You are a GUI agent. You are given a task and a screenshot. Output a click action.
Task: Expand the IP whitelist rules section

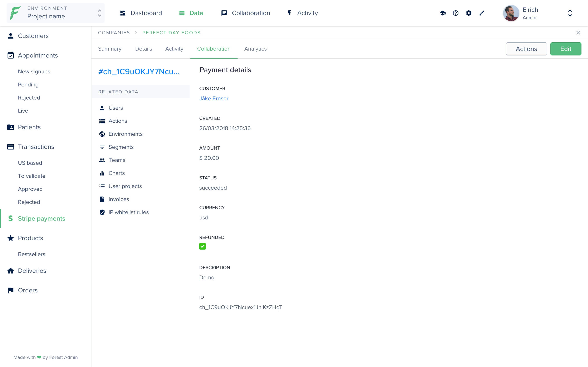coord(128,212)
